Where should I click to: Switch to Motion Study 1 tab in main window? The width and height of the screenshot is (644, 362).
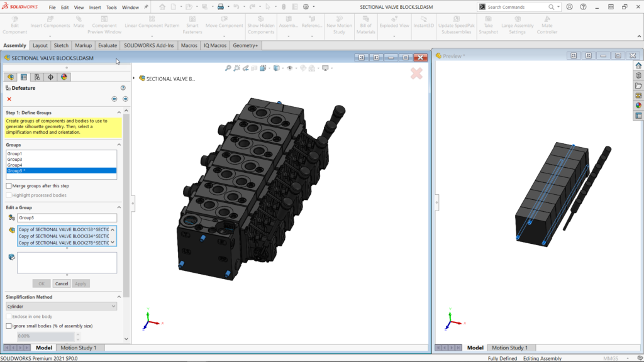[79, 348]
